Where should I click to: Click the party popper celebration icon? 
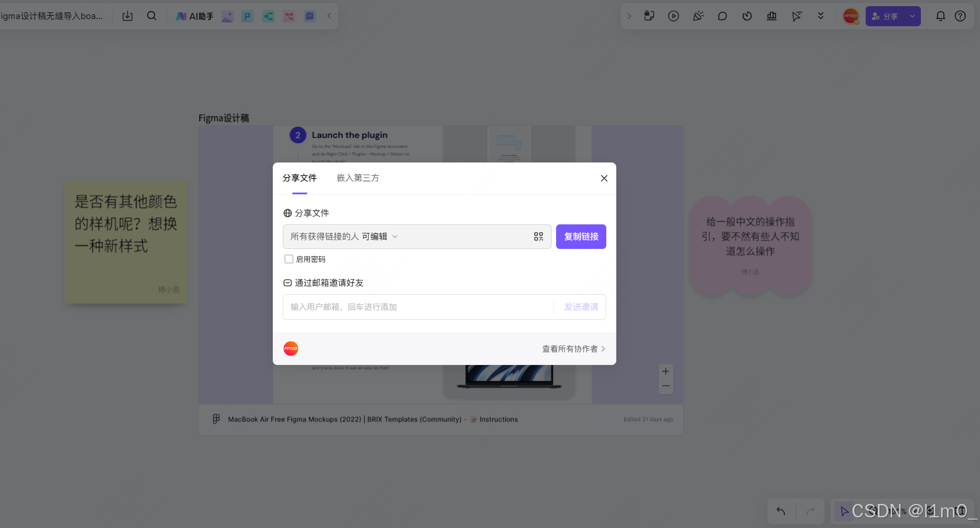[698, 16]
